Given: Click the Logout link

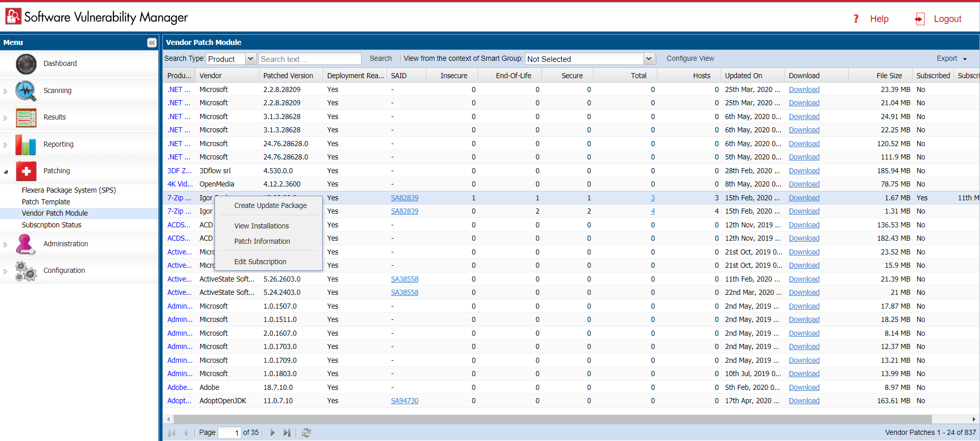Looking at the screenshot, I should 947,19.
